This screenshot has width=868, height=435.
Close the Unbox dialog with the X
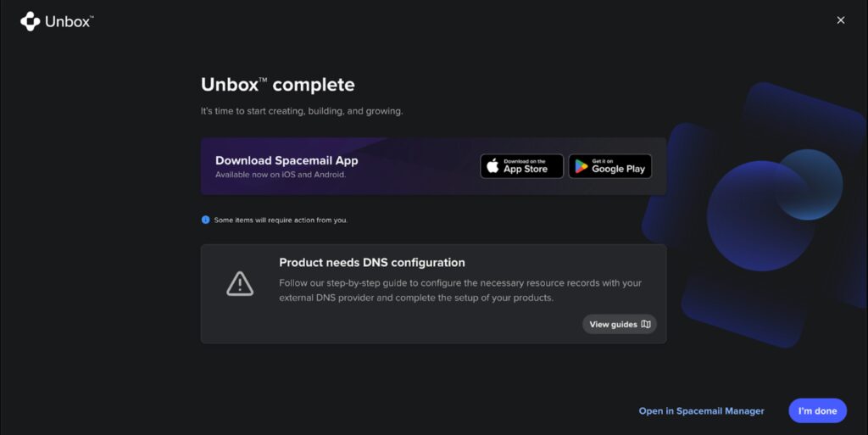point(841,20)
